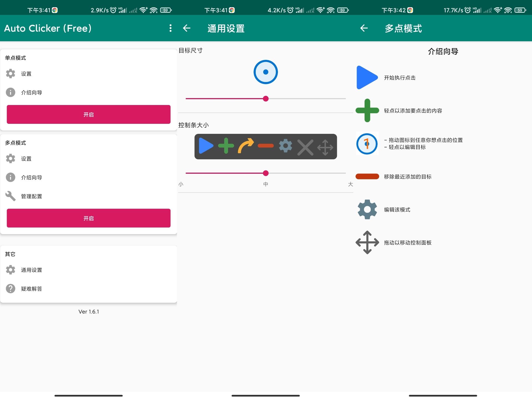Adjust the 控制条大小 slider handle
The image size is (532, 399).
pos(266,173)
